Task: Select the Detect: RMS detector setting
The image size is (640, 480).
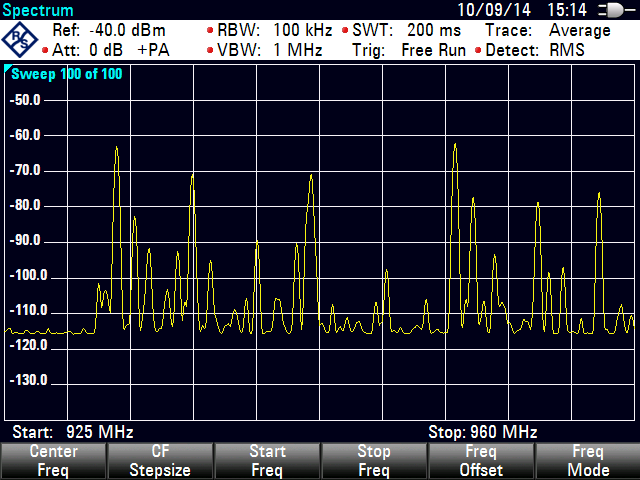Action: tap(535, 50)
